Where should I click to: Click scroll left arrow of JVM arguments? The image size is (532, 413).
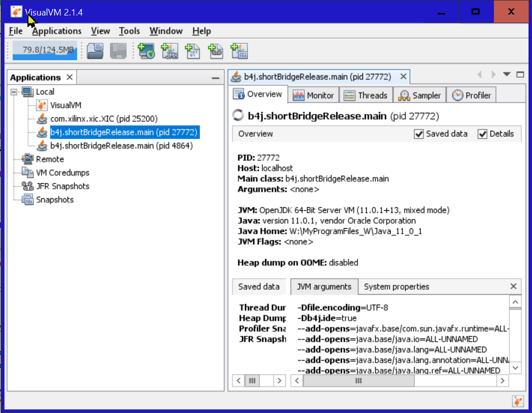pos(297,381)
